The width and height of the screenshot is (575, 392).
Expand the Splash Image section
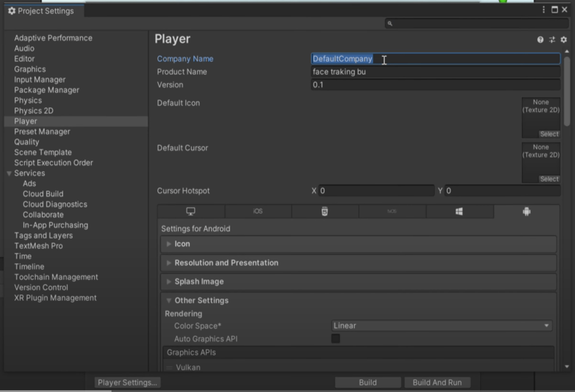click(x=358, y=282)
